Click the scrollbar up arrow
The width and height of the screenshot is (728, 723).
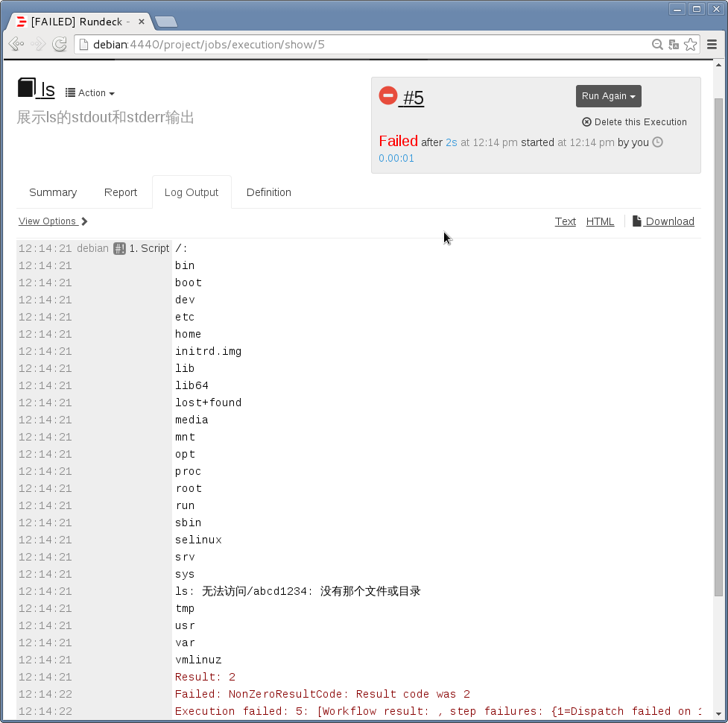pos(718,65)
